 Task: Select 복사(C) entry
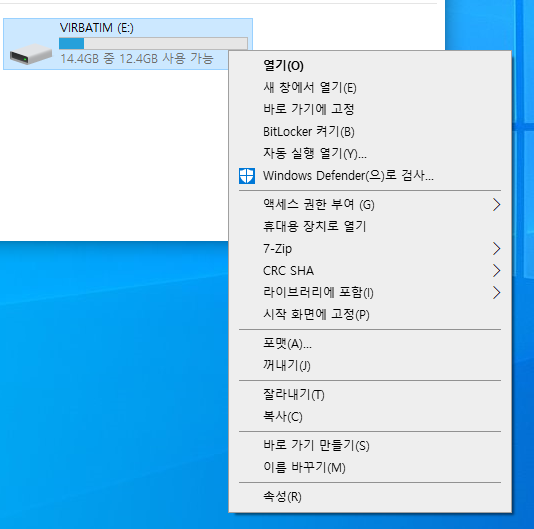point(370,417)
